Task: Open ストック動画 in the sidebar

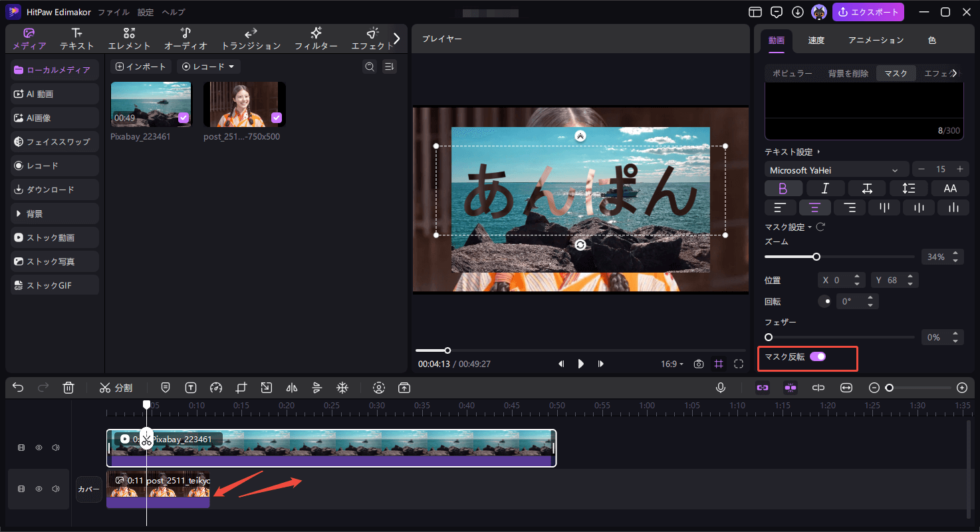Action: [55, 237]
